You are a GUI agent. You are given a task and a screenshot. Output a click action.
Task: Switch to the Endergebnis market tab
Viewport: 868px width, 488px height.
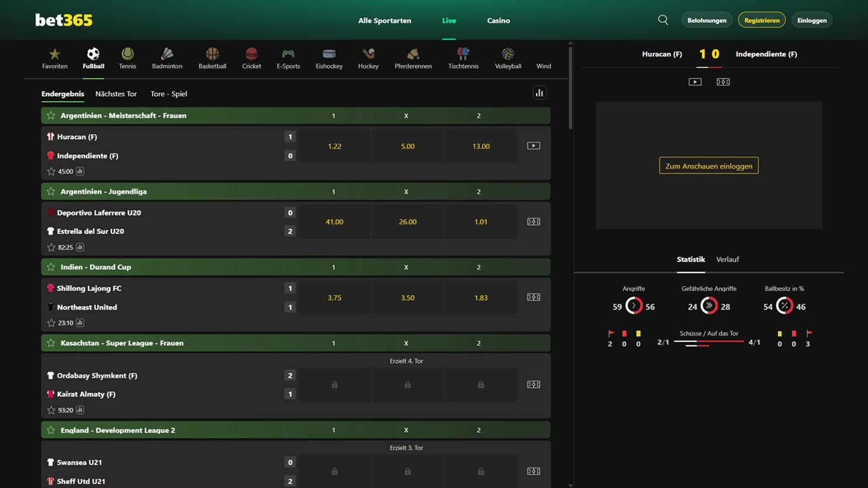click(63, 94)
